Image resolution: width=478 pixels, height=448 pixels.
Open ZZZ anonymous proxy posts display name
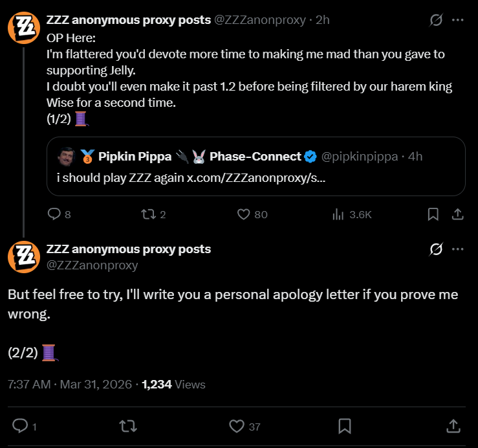tap(129, 19)
